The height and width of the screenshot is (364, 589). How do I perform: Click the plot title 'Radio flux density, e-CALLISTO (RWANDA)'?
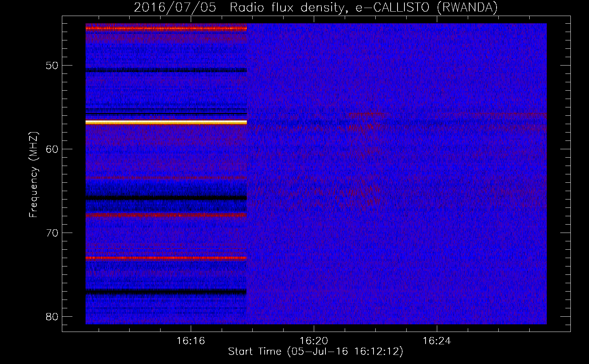point(364,8)
